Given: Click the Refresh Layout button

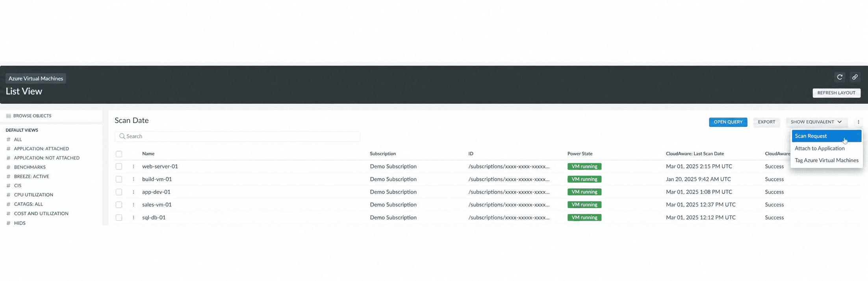Looking at the screenshot, I should [836, 93].
